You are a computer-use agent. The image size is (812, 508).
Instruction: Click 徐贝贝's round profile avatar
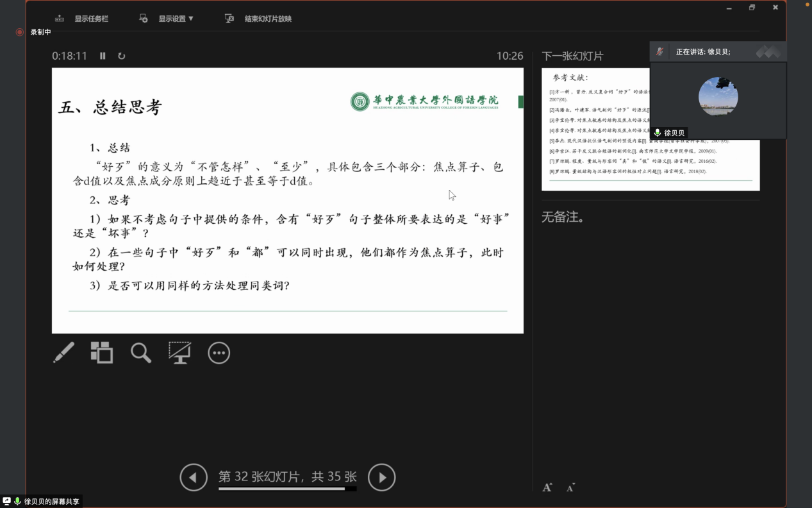718,96
